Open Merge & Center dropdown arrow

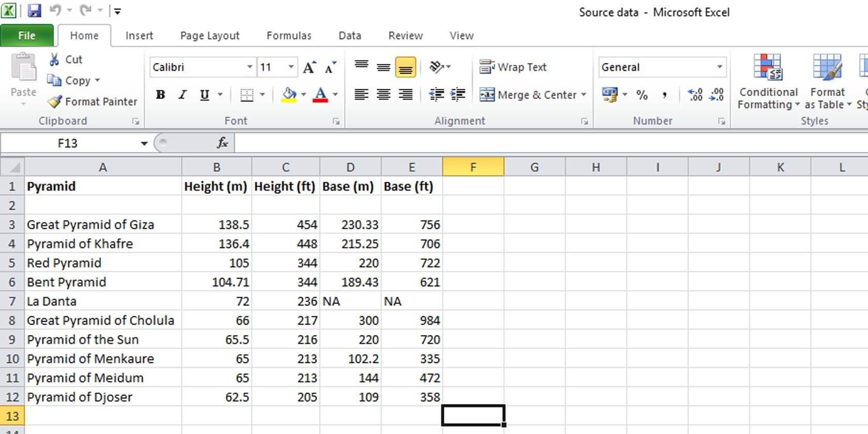pos(584,95)
